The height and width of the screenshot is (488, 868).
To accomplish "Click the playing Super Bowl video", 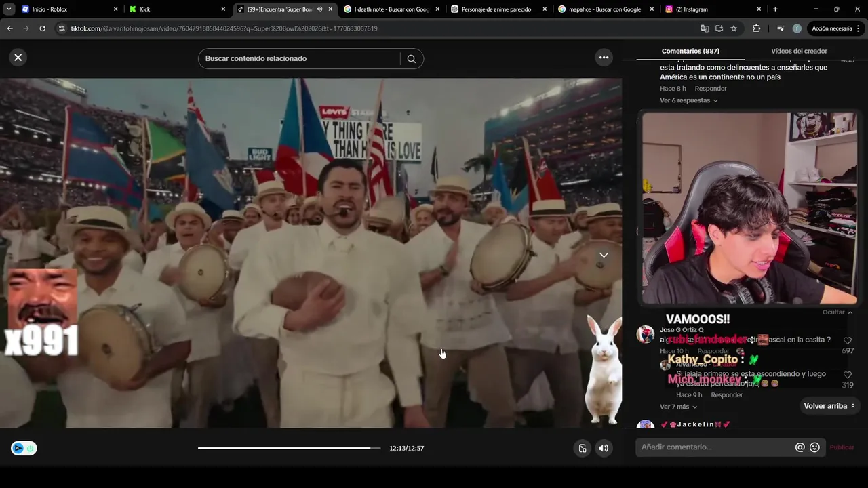I will pos(311,253).
